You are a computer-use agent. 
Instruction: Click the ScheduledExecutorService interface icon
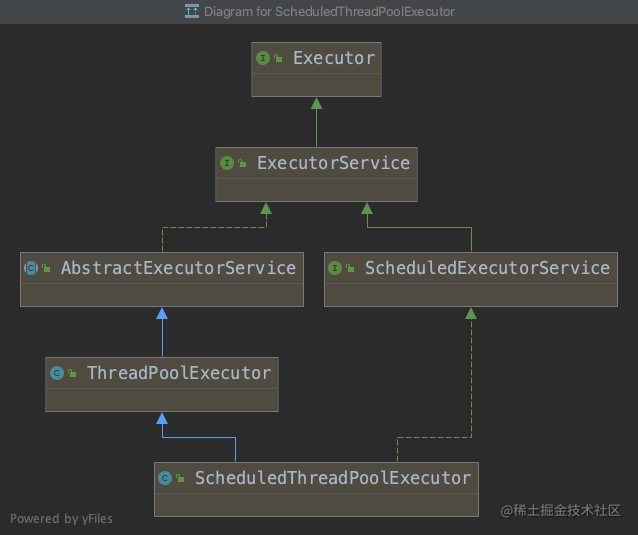(x=335, y=268)
